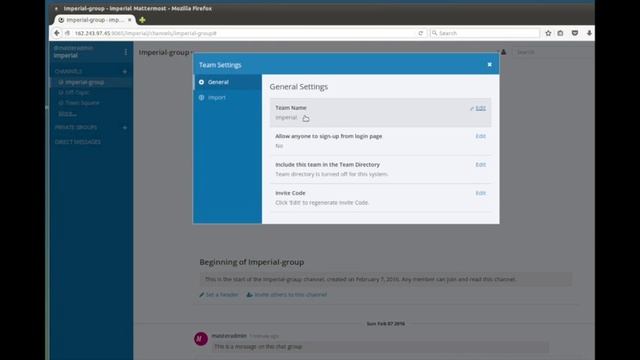Click the More... channels link
Screen dimensions: 640x360
point(67,113)
